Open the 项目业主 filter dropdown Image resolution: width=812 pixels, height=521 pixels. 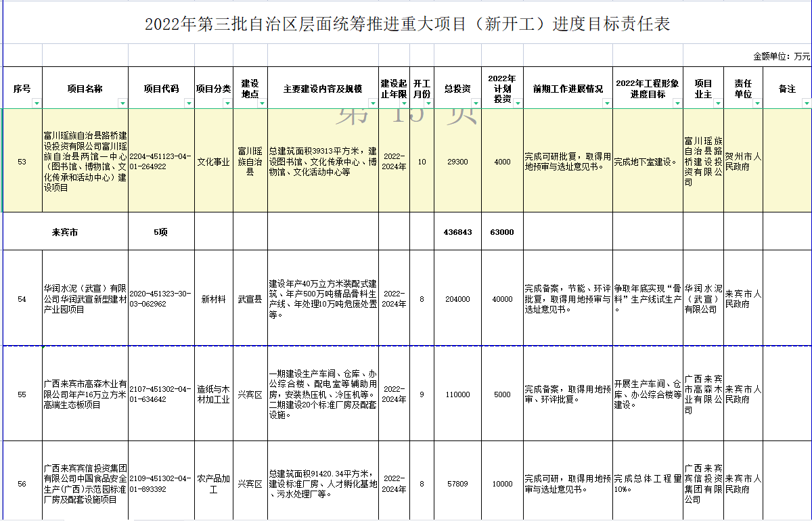[x=719, y=104]
